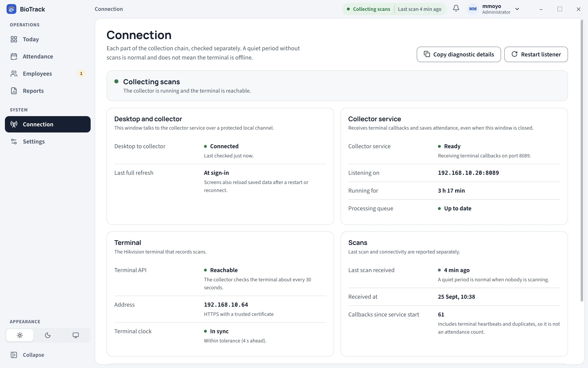This screenshot has height=368, width=588.
Task: Click the vertical scrollbar of the page
Action: point(582,161)
